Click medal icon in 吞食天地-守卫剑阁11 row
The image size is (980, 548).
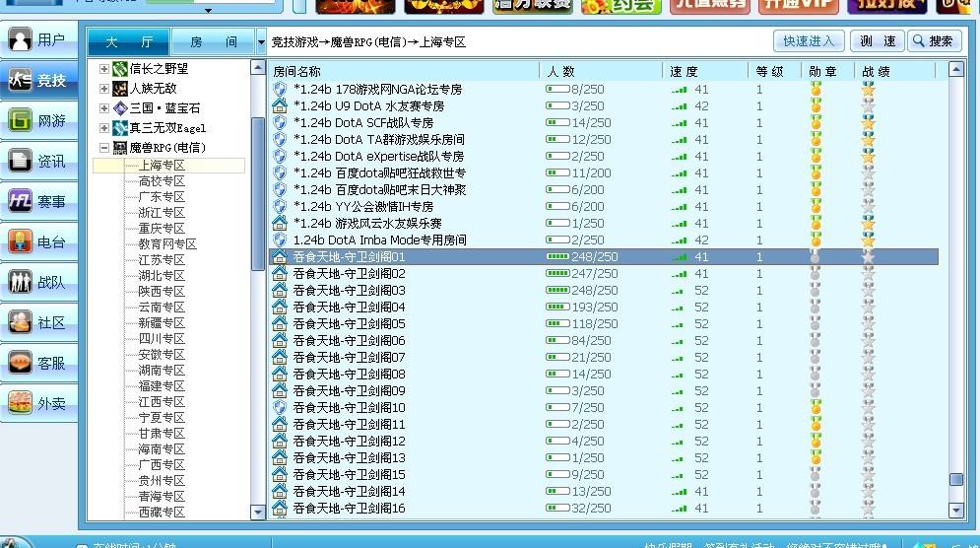click(816, 424)
